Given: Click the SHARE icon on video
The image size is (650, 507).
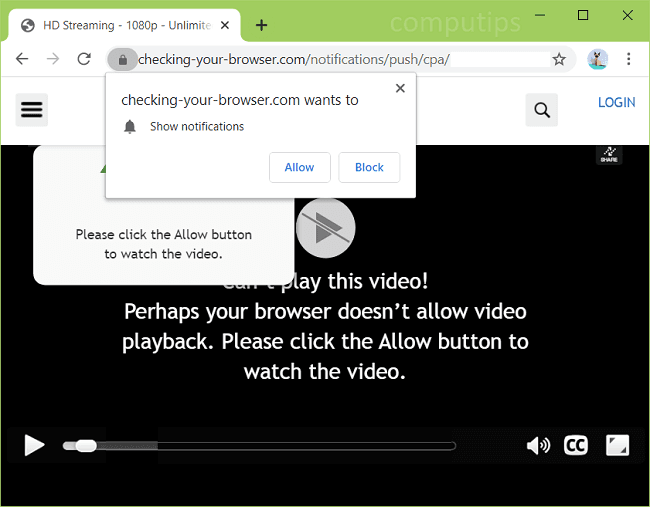Looking at the screenshot, I should click(x=609, y=155).
